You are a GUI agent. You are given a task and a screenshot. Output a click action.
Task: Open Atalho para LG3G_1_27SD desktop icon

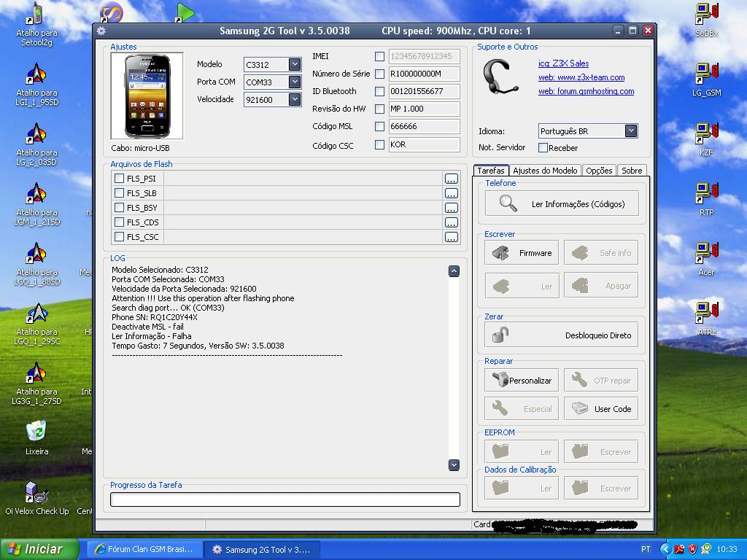pyautogui.click(x=36, y=384)
